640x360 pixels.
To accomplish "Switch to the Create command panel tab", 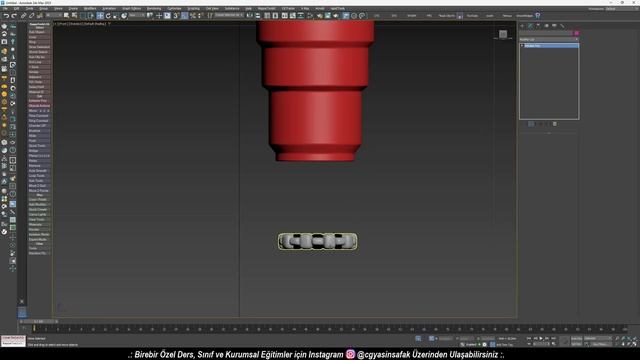I will [x=522, y=26].
